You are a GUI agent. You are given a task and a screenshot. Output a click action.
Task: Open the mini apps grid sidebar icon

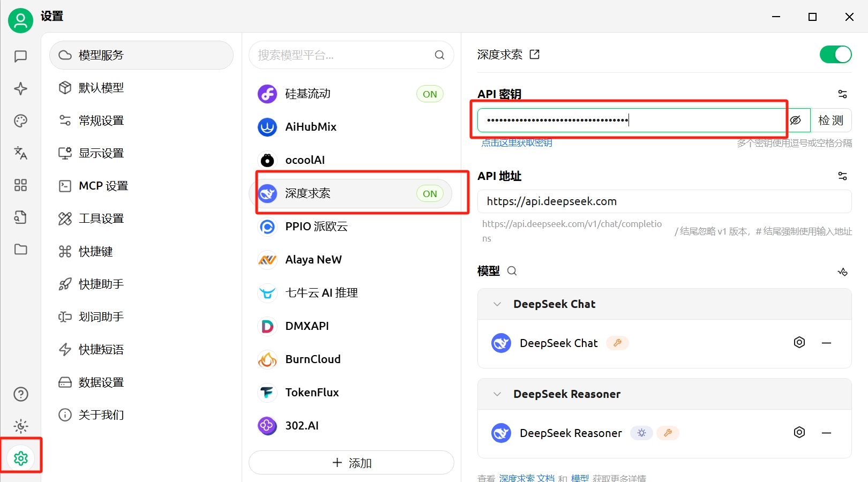[x=20, y=185]
